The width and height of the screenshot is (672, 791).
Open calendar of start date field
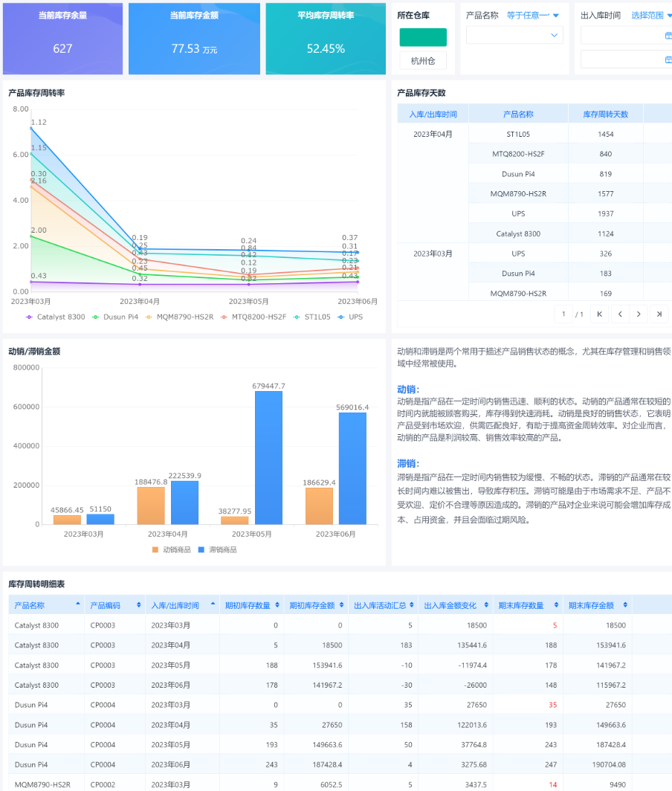[668, 36]
